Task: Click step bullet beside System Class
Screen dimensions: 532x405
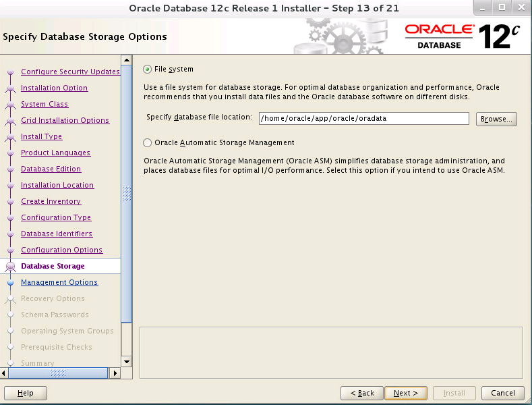Action: tap(11, 105)
